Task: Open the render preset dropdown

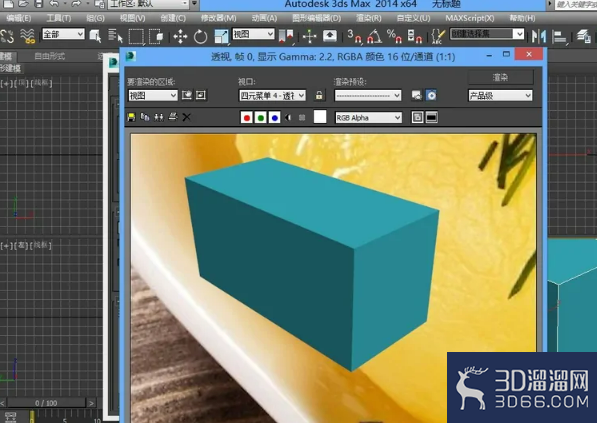Action: coord(368,95)
